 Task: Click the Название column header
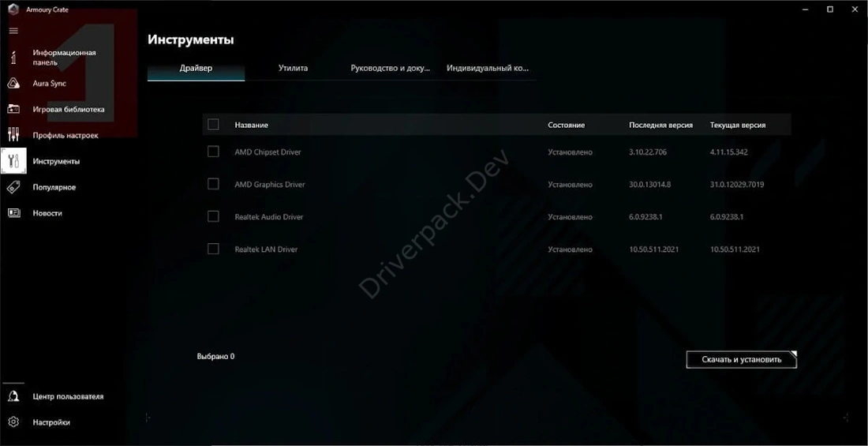pos(251,126)
